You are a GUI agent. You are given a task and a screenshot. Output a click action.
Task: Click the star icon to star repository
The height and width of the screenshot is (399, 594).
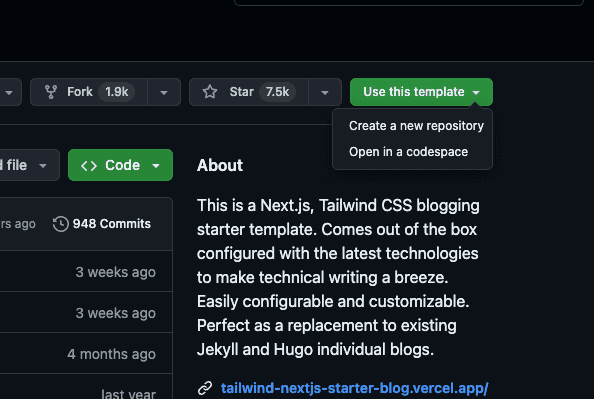(210, 92)
